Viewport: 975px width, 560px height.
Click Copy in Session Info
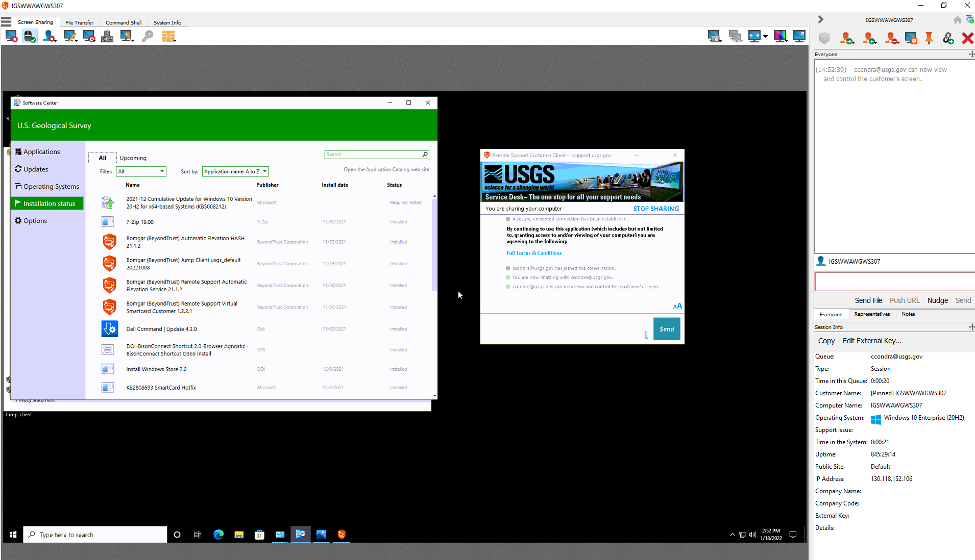pos(826,341)
